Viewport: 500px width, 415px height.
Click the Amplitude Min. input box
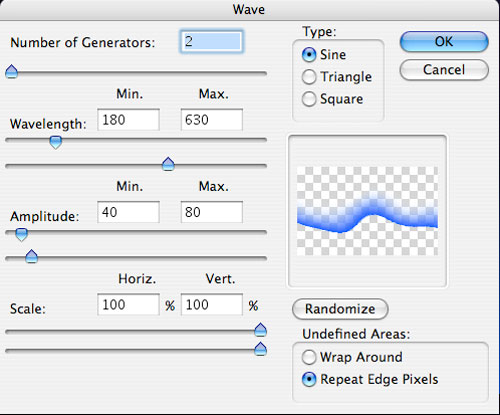pyautogui.click(x=128, y=212)
